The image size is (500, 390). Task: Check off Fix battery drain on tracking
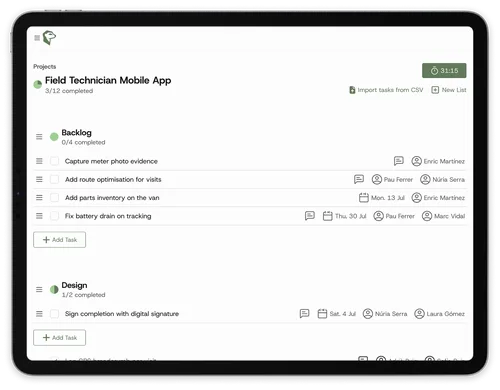[54, 216]
